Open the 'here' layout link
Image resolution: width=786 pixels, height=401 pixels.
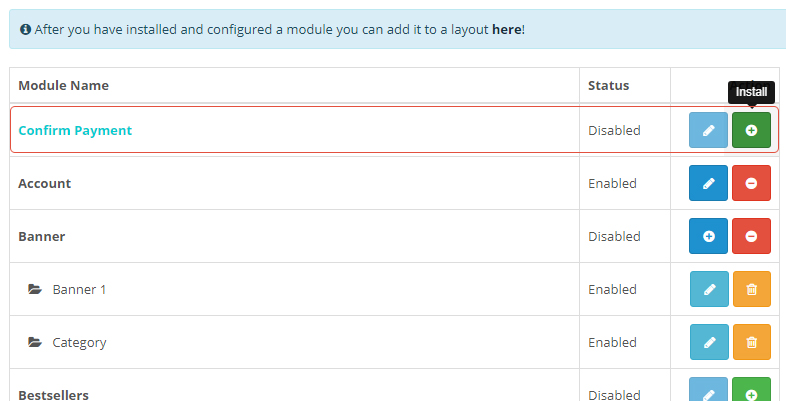pyautogui.click(x=506, y=30)
